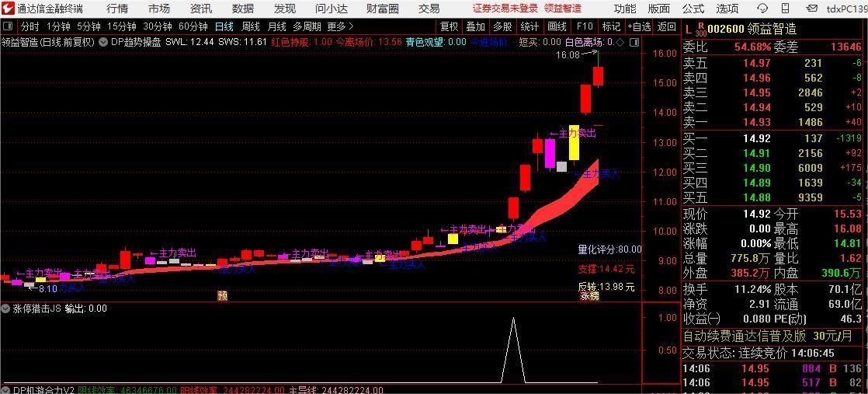Screen dimensions: 868x394
Task: Open the 交易 menu
Action: click(x=429, y=9)
